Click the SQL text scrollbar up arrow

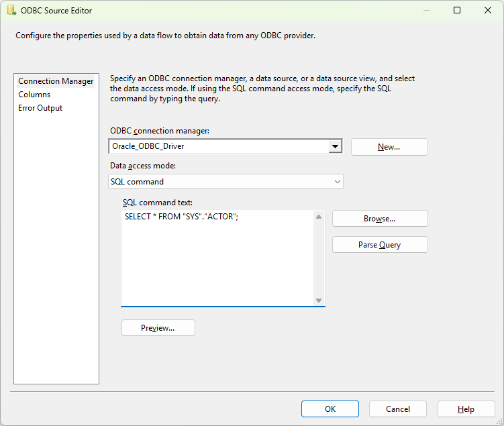point(319,217)
